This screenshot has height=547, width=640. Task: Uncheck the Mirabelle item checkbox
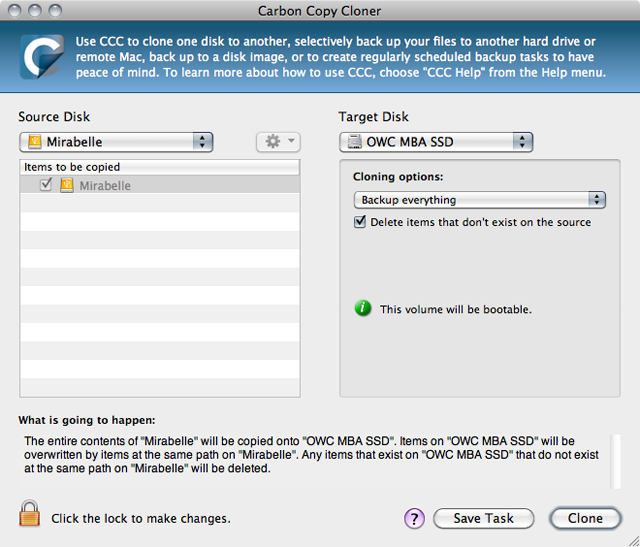[x=46, y=185]
